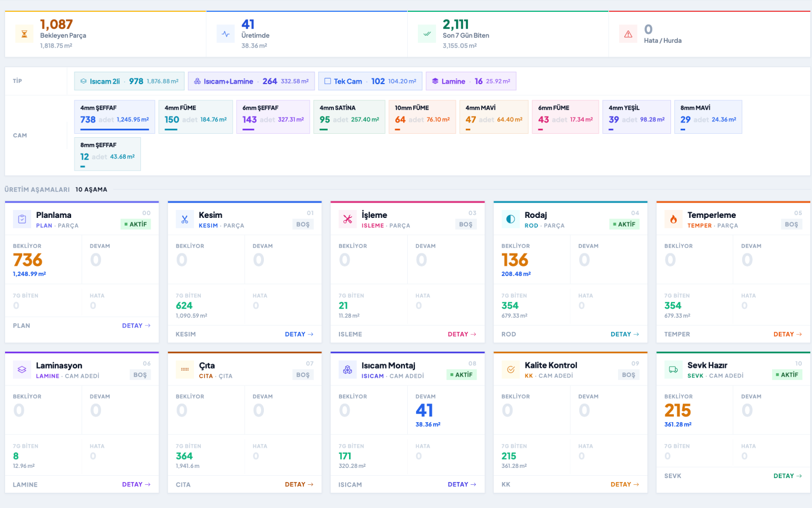The width and height of the screenshot is (812, 508).
Task: Click the Laminasyon layers icon
Action: [x=22, y=370]
